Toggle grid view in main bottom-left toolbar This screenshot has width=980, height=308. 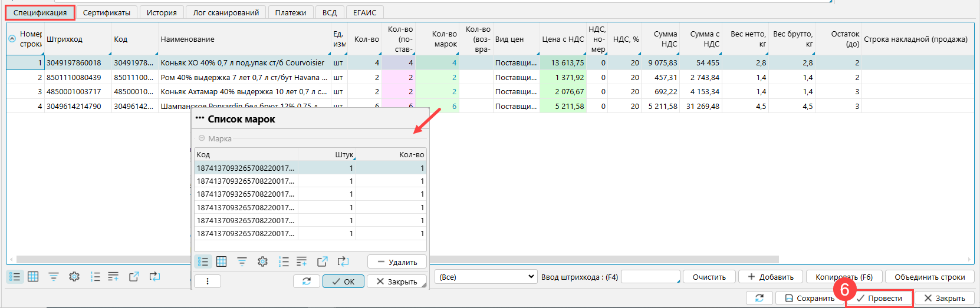point(34,277)
